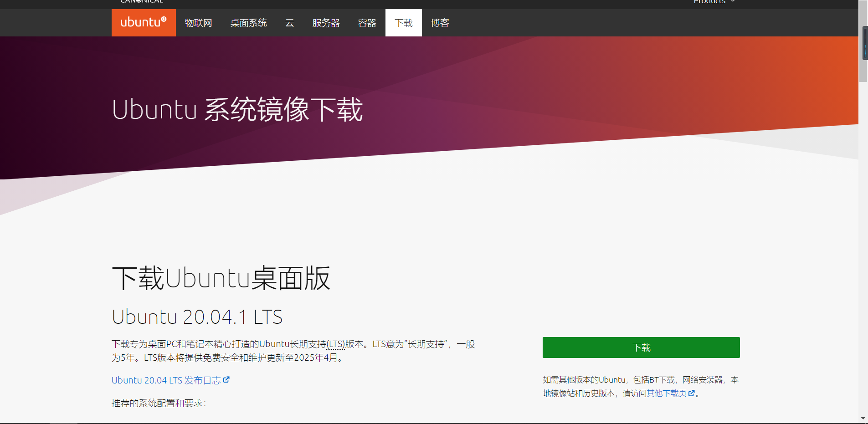The height and width of the screenshot is (424, 868).
Task: Expand the Products dropdown
Action: tap(709, 2)
